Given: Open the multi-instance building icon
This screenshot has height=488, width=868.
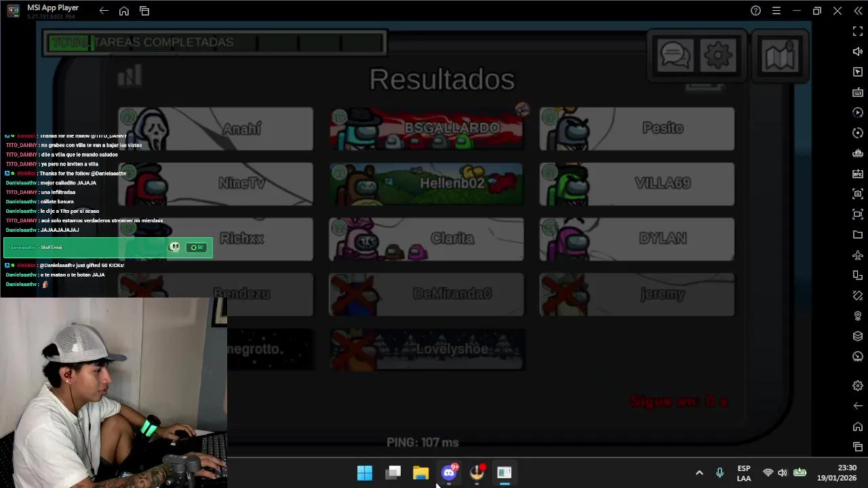Looking at the screenshot, I should coord(858,153).
